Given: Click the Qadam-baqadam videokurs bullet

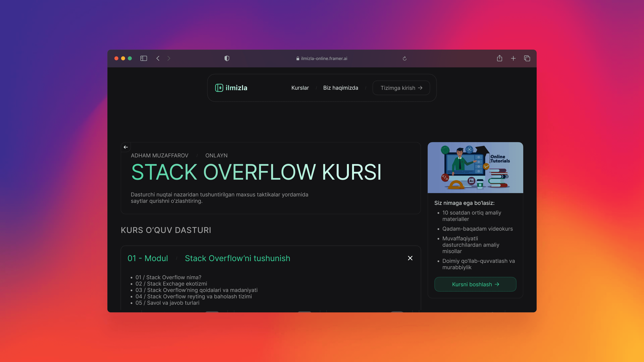Looking at the screenshot, I should point(478,229).
